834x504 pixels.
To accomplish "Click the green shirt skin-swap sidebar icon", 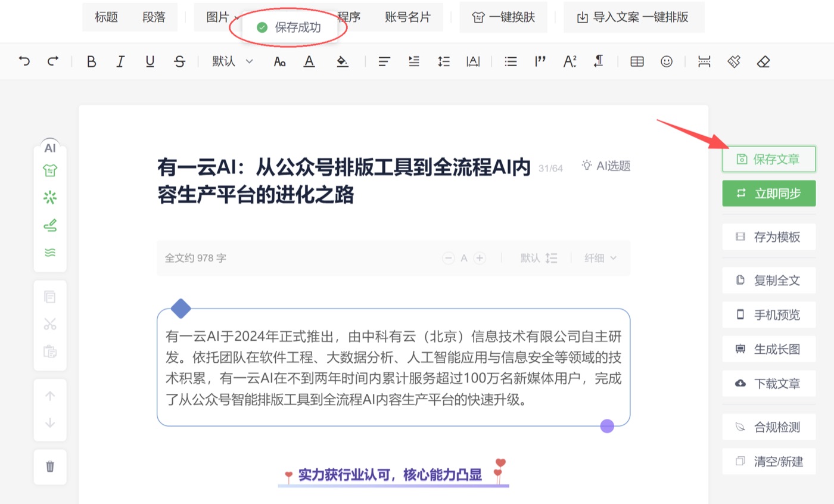I will click(x=50, y=171).
